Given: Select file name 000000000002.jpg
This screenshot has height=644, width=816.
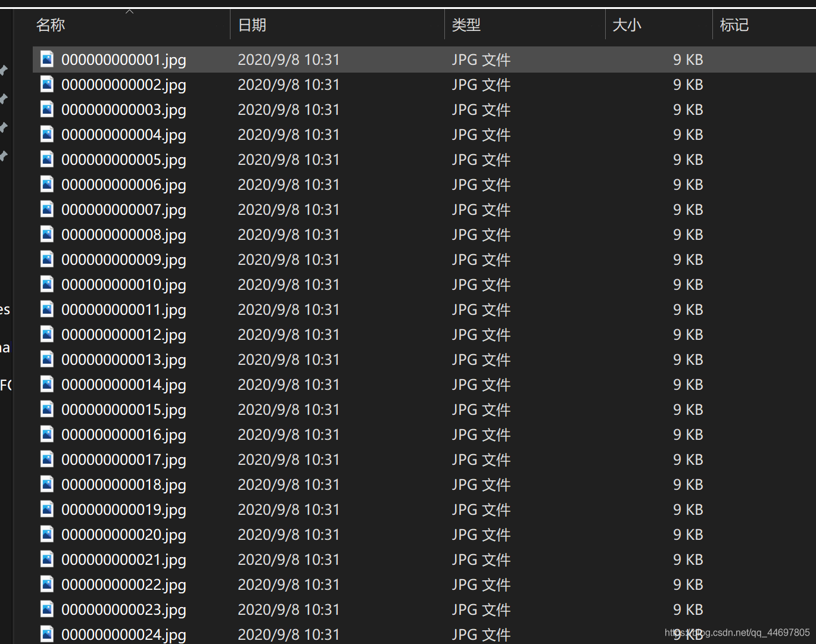Looking at the screenshot, I should tap(124, 85).
